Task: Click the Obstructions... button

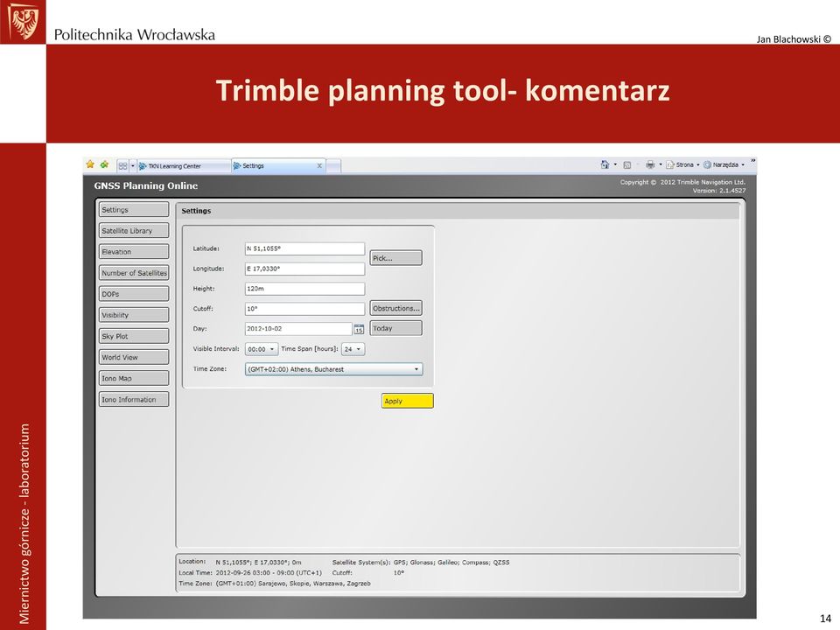Action: (395, 308)
